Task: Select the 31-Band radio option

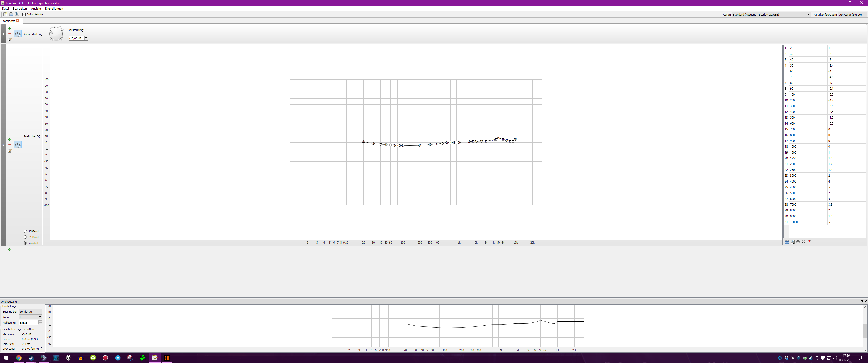Action: coord(25,237)
